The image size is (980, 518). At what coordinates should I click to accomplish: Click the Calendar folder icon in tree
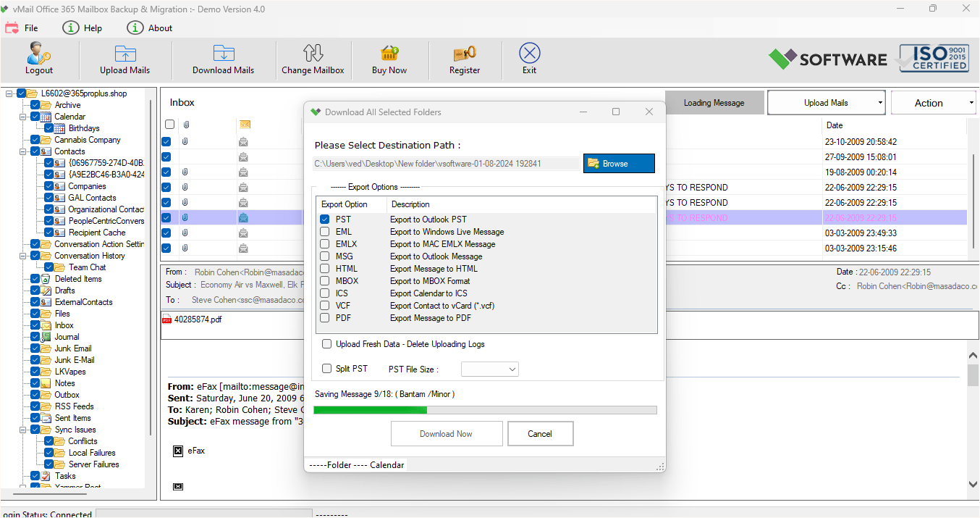click(46, 117)
